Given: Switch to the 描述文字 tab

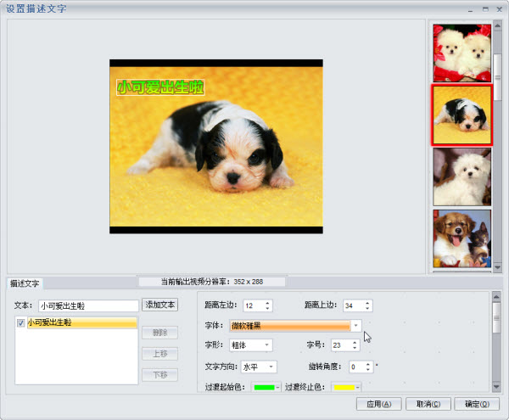Looking at the screenshot, I should (x=25, y=283).
